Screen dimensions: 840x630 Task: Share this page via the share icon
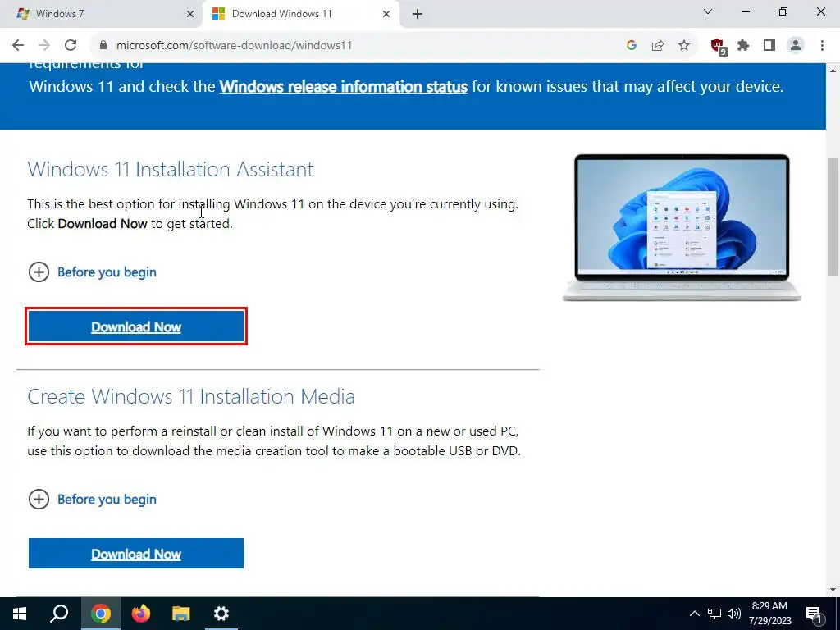[657, 45]
